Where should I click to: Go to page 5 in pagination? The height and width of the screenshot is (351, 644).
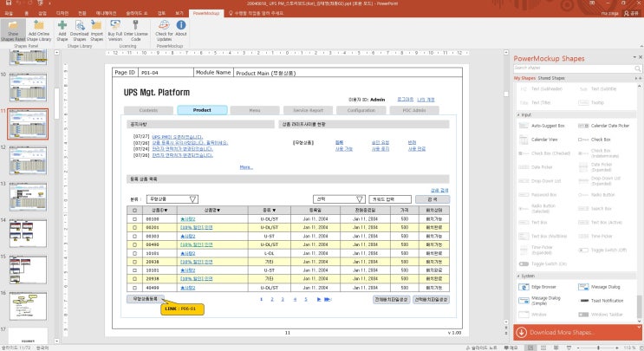pyautogui.click(x=306, y=299)
